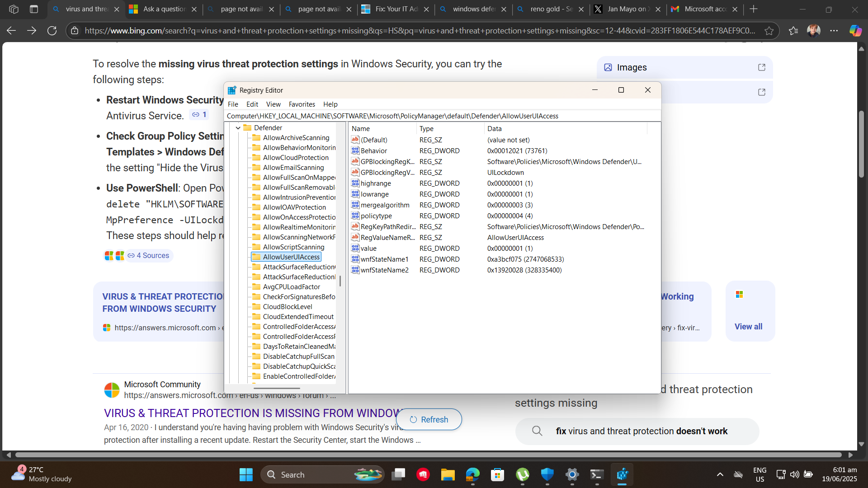Open Windows Security shield on taskbar

[x=547, y=474]
